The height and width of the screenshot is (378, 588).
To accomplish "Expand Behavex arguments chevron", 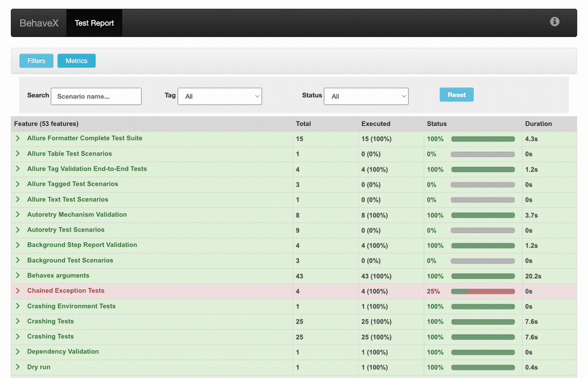I will 18,276.
